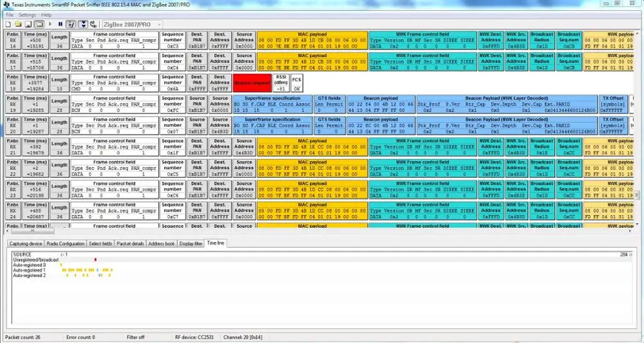The width and height of the screenshot is (644, 343).
Task: Click packet 16 Length cell
Action: click(x=59, y=41)
